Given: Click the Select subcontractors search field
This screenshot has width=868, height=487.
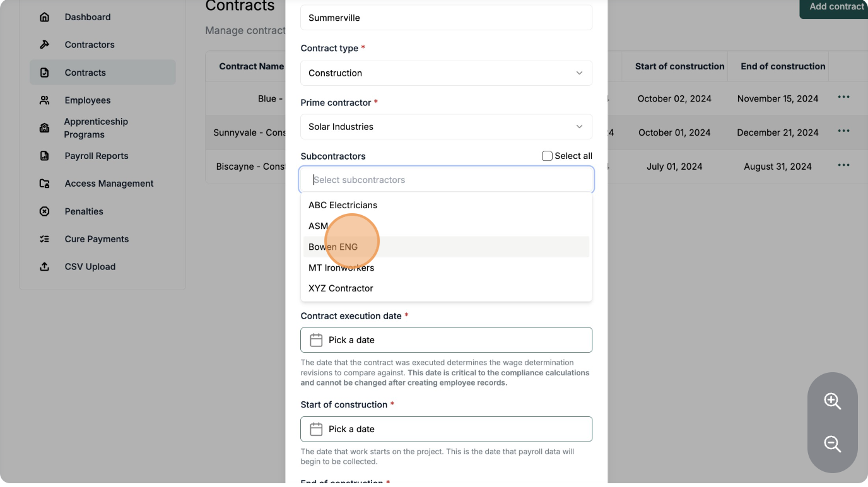Looking at the screenshot, I should (x=446, y=180).
